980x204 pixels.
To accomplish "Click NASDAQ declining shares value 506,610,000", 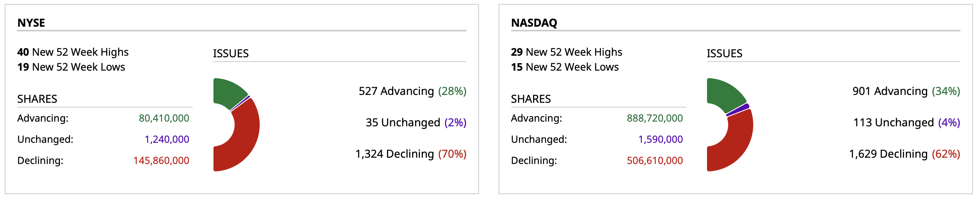I will (655, 160).
